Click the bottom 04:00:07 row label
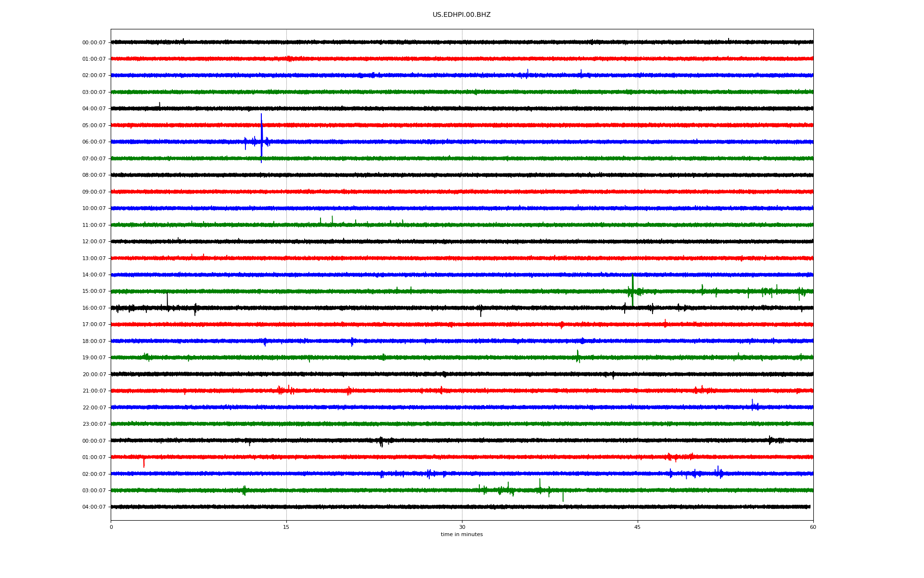Viewport: 924px width, 578px height. 94,507
